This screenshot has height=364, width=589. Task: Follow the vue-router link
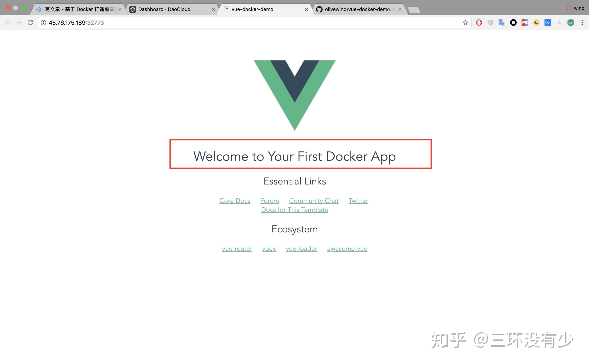pos(237,249)
